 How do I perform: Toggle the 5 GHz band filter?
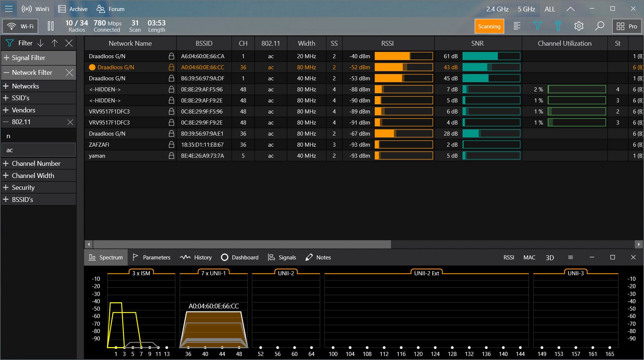tap(526, 9)
